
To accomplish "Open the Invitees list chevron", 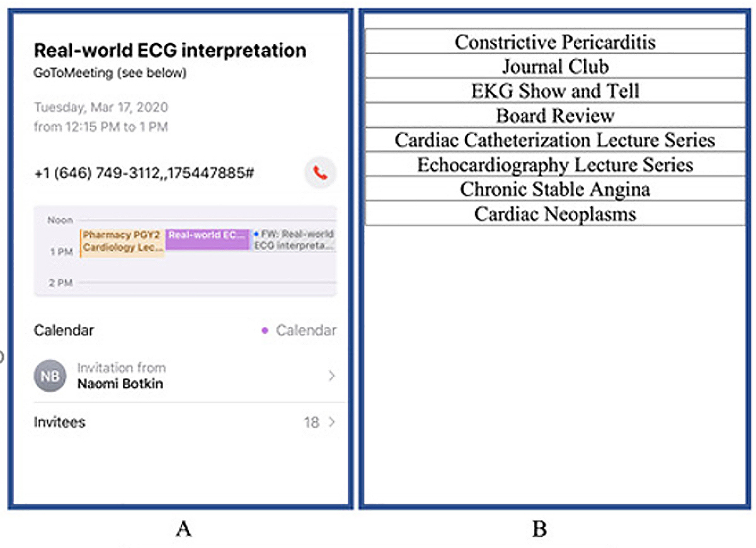I will (331, 422).
